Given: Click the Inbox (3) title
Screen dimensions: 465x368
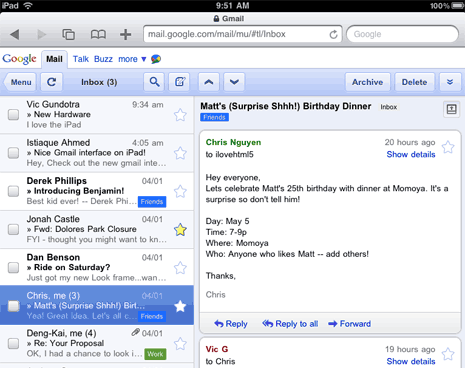Looking at the screenshot, I should click(99, 82).
